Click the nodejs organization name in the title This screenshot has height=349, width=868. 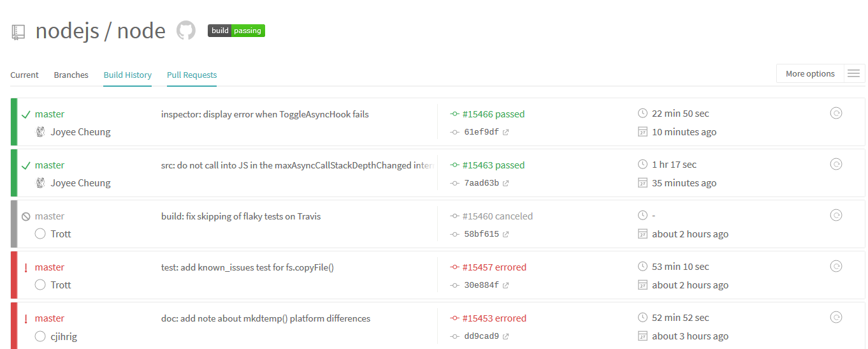[67, 31]
